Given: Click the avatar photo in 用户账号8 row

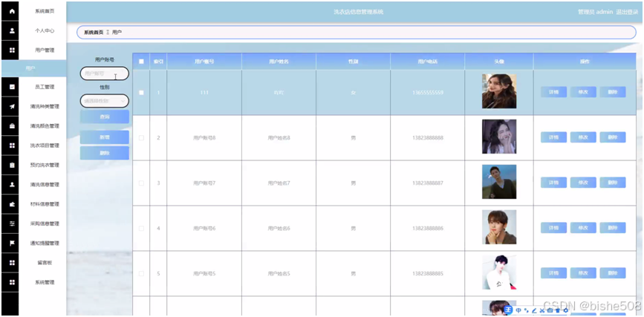Looking at the screenshot, I should point(499,137).
